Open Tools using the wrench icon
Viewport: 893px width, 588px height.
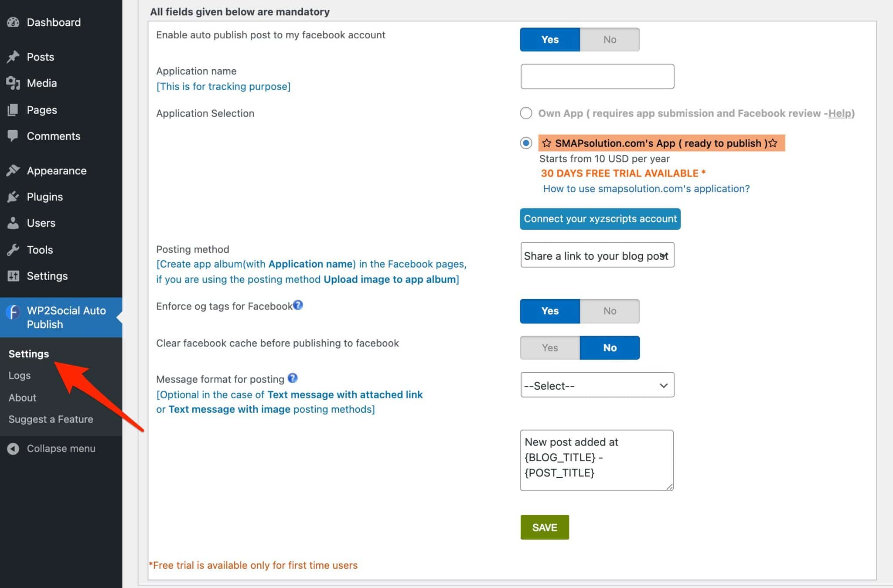(x=13, y=250)
